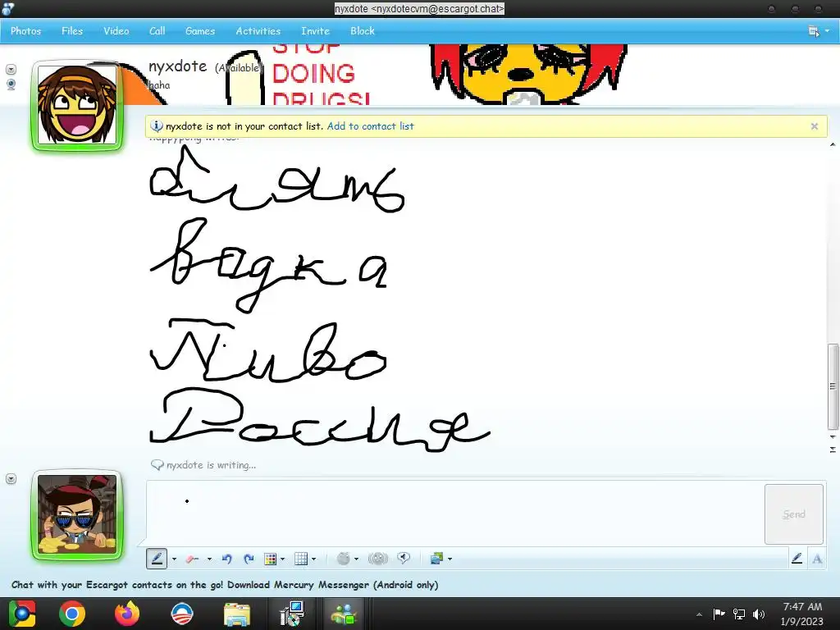Viewport: 840px width, 630px height.
Task: Block the contact nyxdote
Action: pos(363,31)
